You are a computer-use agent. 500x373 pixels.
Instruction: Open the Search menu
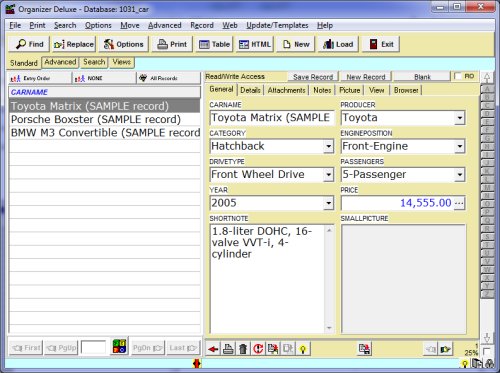pyautogui.click(x=65, y=25)
